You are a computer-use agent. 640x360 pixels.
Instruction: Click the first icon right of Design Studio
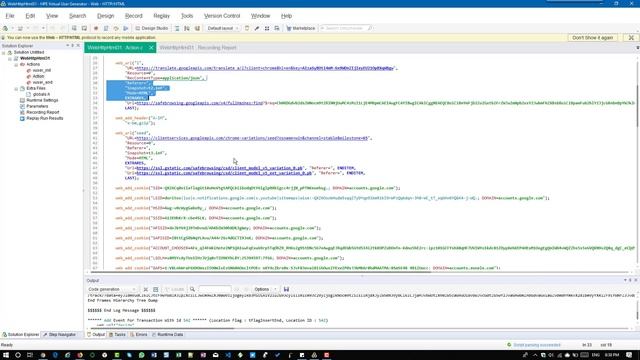[x=177, y=29]
